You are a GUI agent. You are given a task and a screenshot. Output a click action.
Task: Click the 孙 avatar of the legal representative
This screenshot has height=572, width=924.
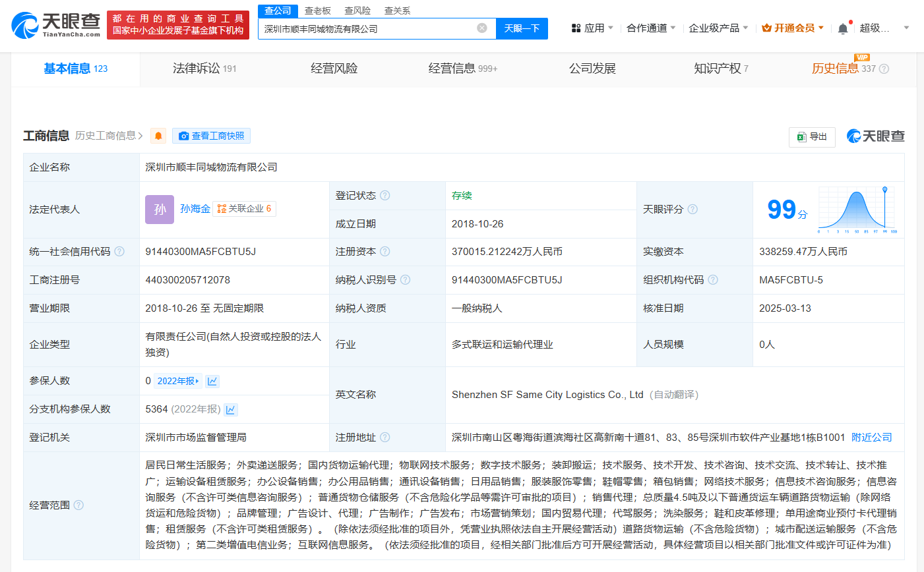click(159, 208)
